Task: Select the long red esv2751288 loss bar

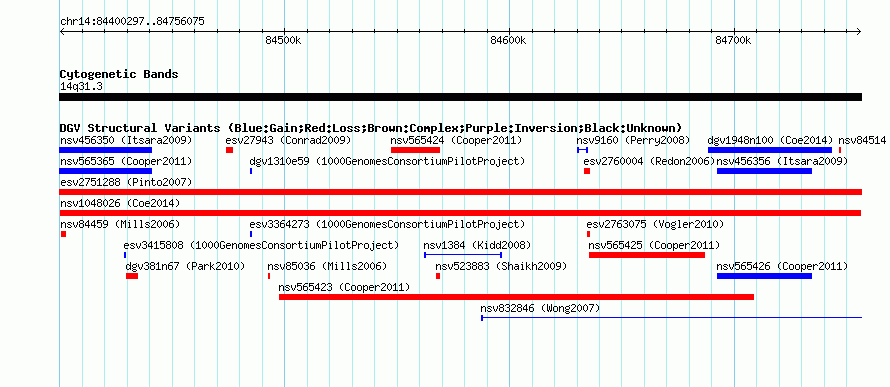Action: click(461, 192)
